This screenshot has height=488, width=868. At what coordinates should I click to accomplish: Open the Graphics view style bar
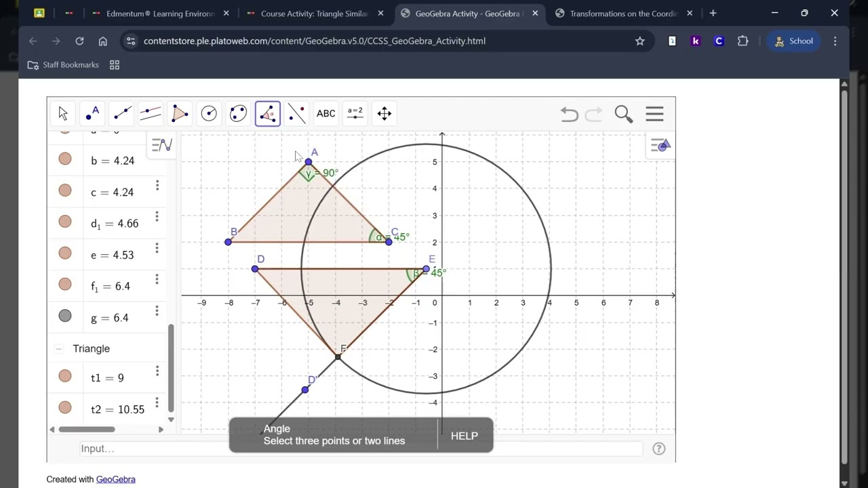coord(660,145)
